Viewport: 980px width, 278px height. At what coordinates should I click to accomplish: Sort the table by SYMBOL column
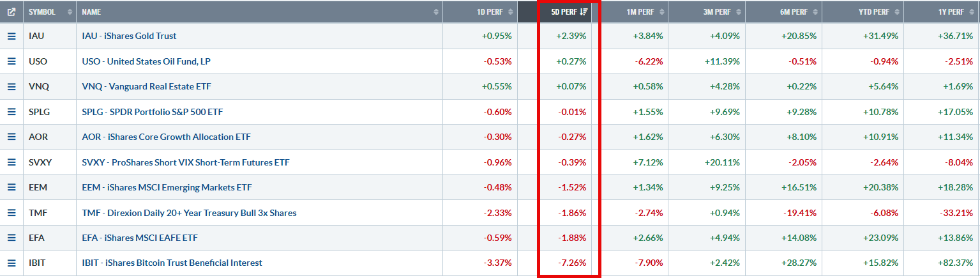point(49,12)
